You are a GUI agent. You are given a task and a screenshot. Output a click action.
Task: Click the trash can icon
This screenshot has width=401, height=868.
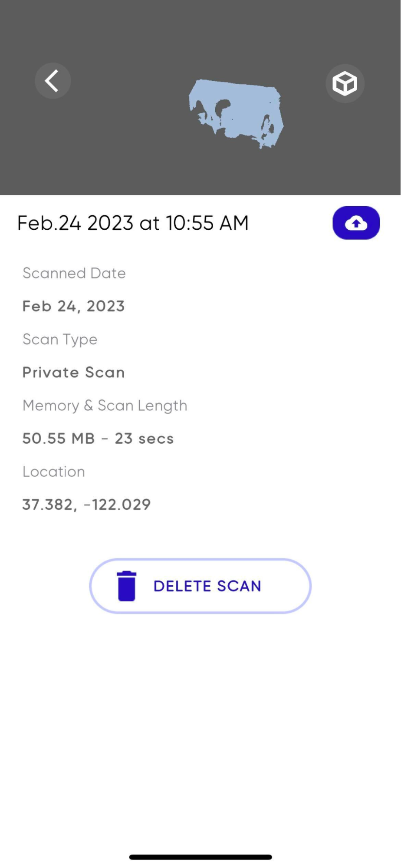[x=127, y=586]
